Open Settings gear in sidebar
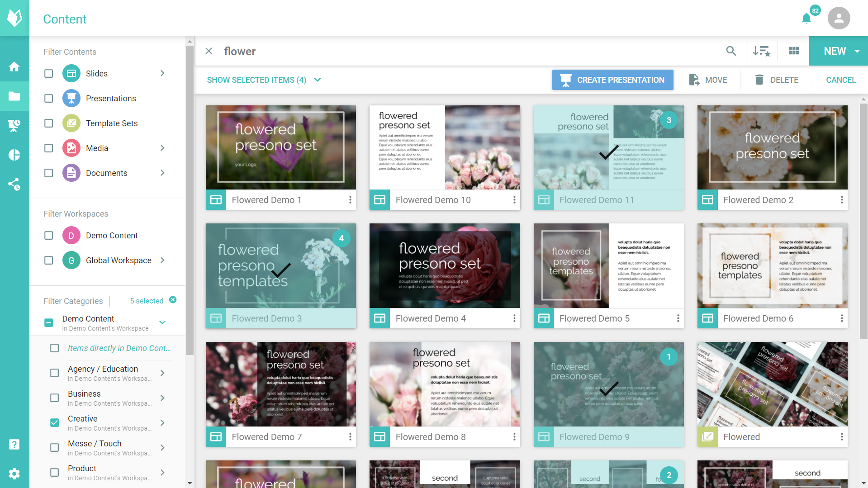 coord(14,474)
